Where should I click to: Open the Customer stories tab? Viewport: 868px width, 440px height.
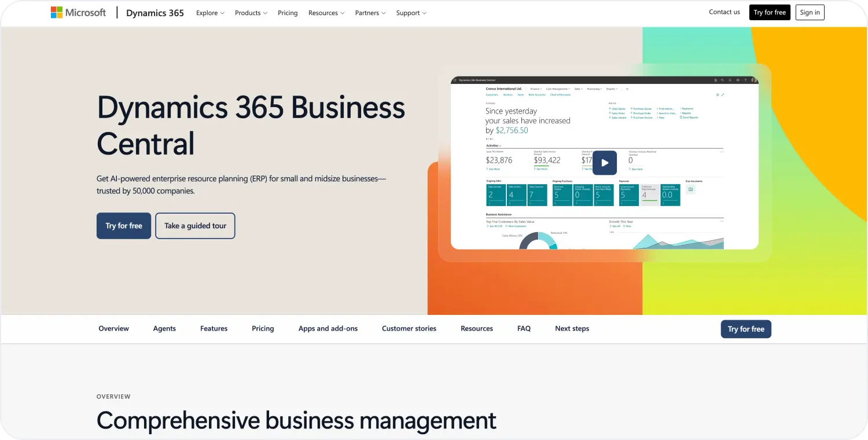coord(409,328)
